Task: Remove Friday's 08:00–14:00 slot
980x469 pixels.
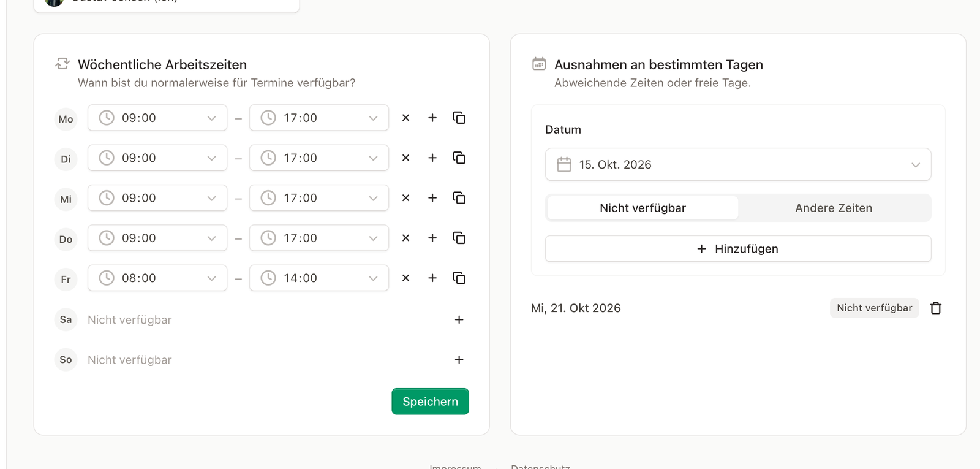Action: [x=405, y=278]
